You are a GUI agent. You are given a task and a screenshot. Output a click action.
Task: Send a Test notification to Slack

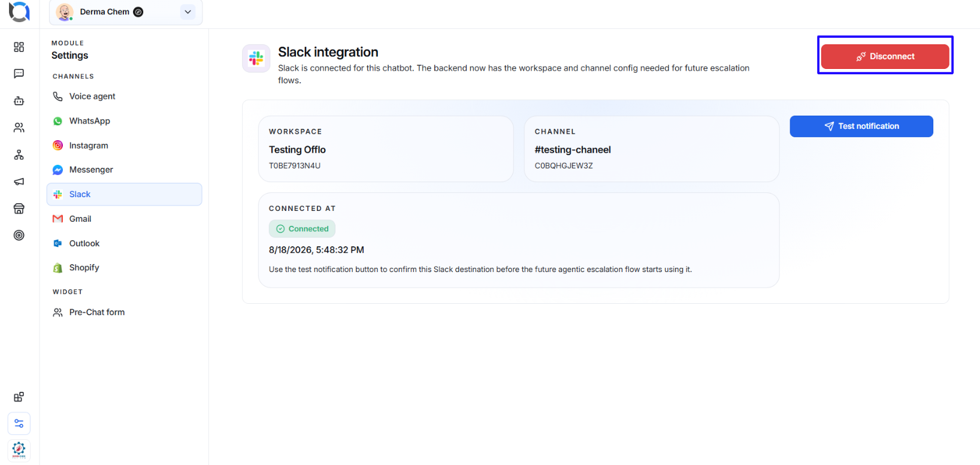point(861,126)
